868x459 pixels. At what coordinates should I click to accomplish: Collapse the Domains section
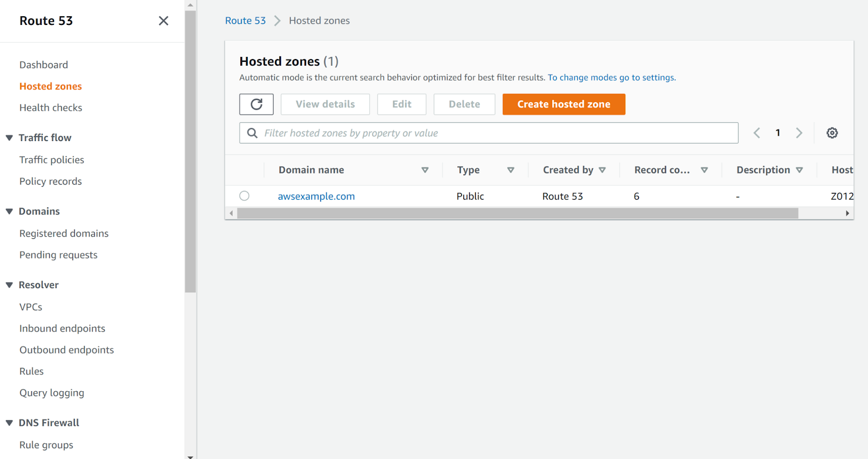9,212
